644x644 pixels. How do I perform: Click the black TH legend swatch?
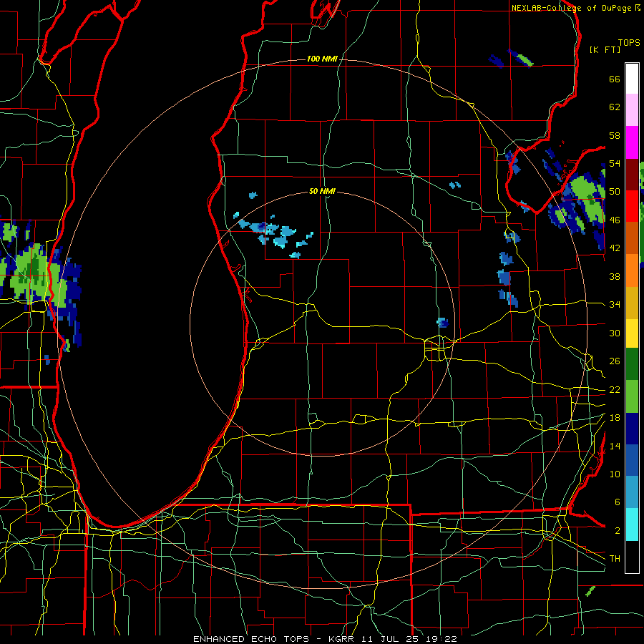(x=632, y=557)
